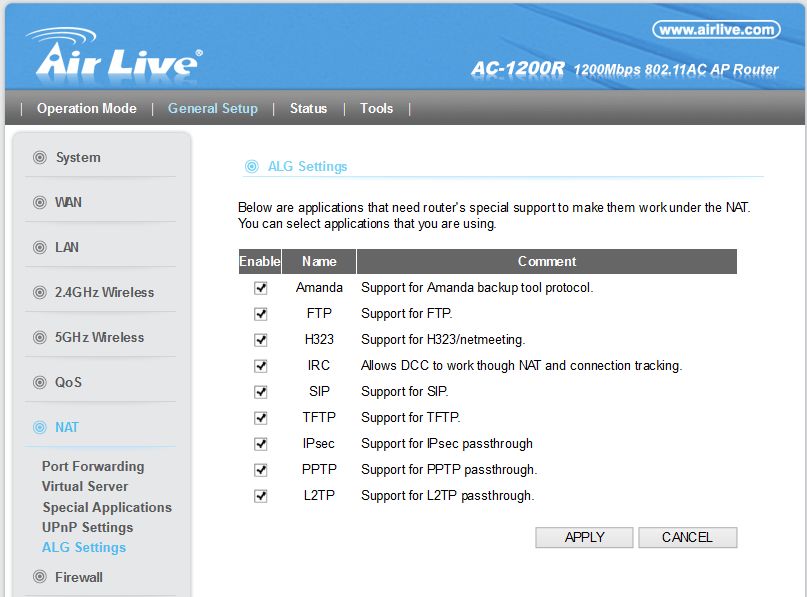The width and height of the screenshot is (807, 597).
Task: Visit the www.airlive.com link
Action: (716, 29)
